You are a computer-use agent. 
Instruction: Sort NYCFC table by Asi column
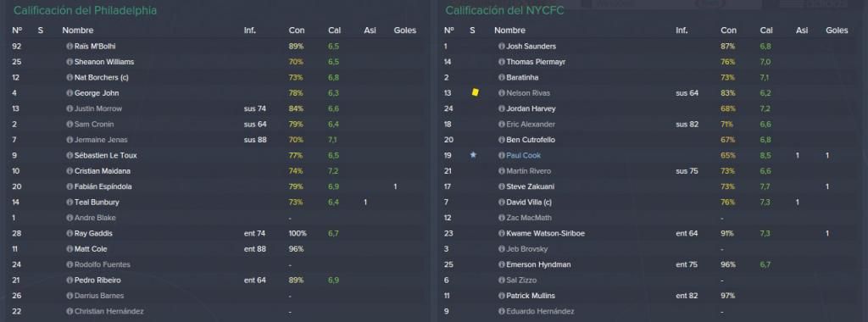802,31
